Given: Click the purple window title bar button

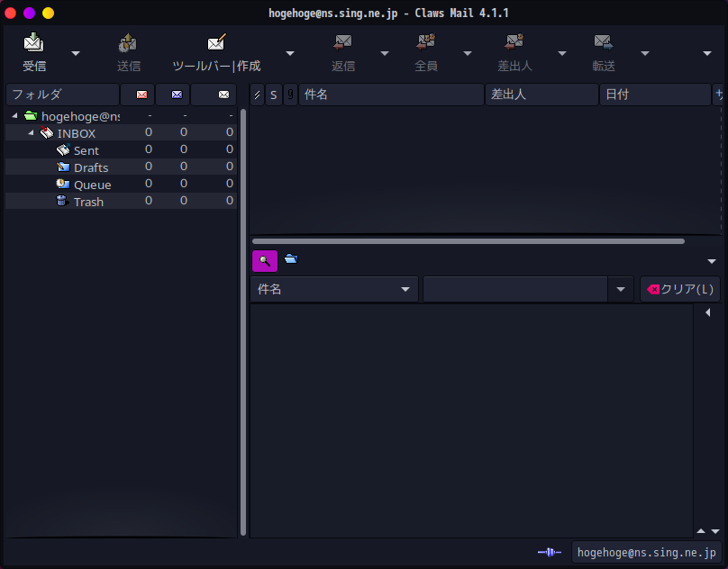Looking at the screenshot, I should click(x=29, y=13).
